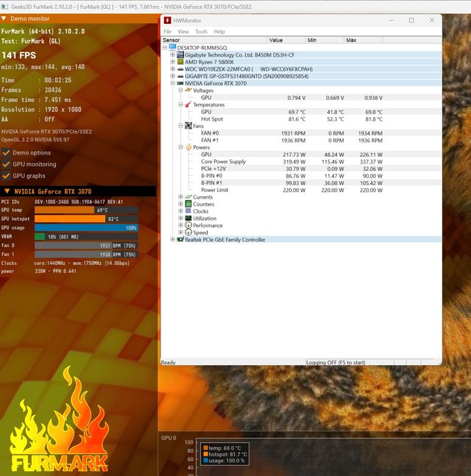Click the 217.73 W GPU power value

[x=294, y=155]
